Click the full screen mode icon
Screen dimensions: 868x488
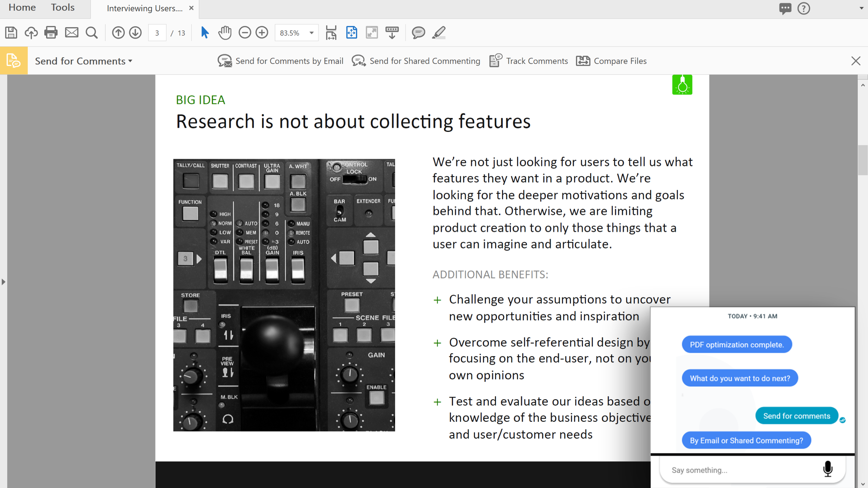(372, 33)
